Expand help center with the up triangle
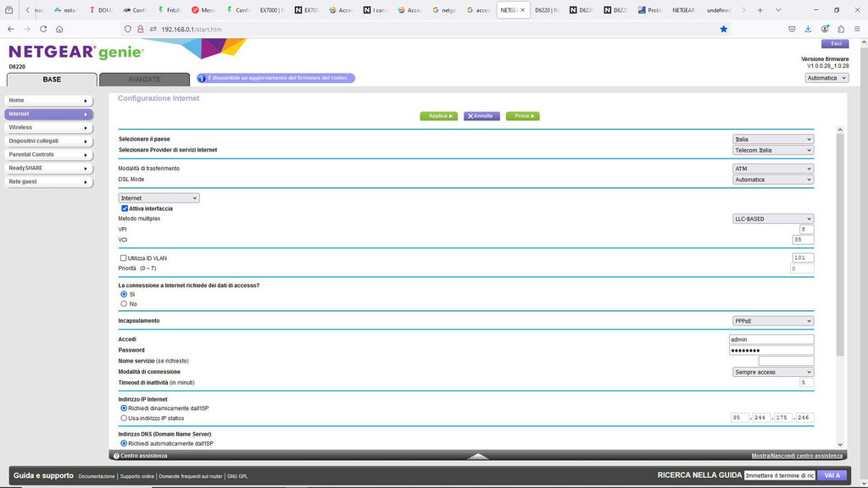The height and width of the screenshot is (488, 868). (478, 456)
